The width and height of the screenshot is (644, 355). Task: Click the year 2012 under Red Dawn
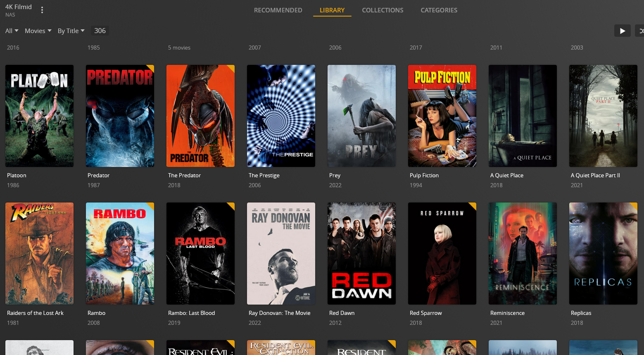(x=335, y=323)
